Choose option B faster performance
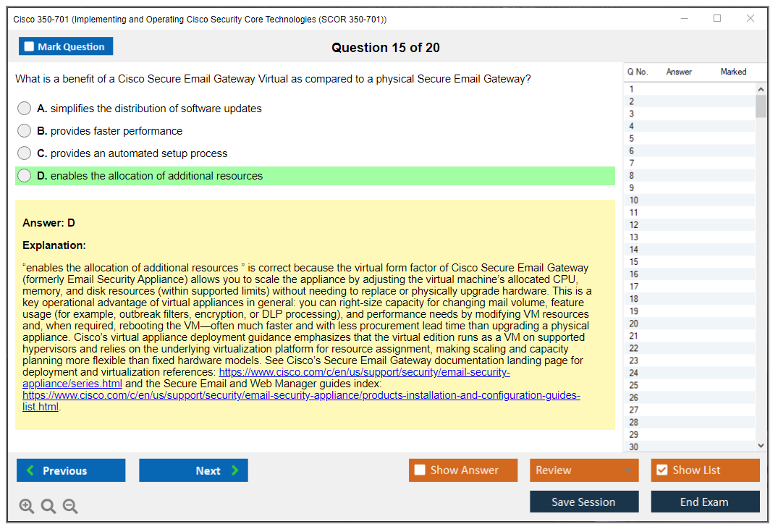 (25, 131)
